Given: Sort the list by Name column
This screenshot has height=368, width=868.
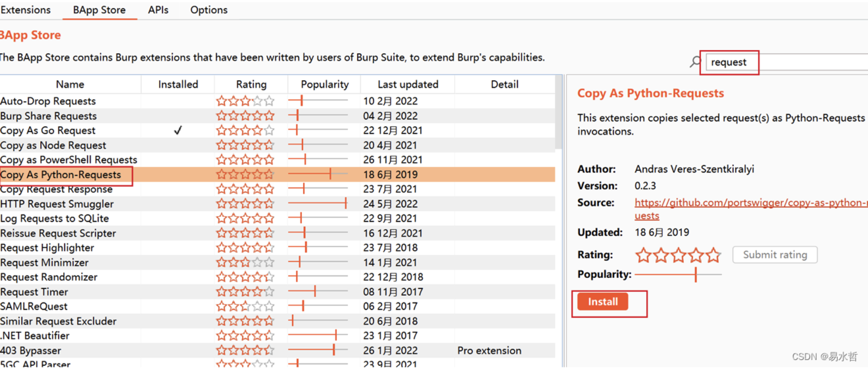Looking at the screenshot, I should point(70,84).
